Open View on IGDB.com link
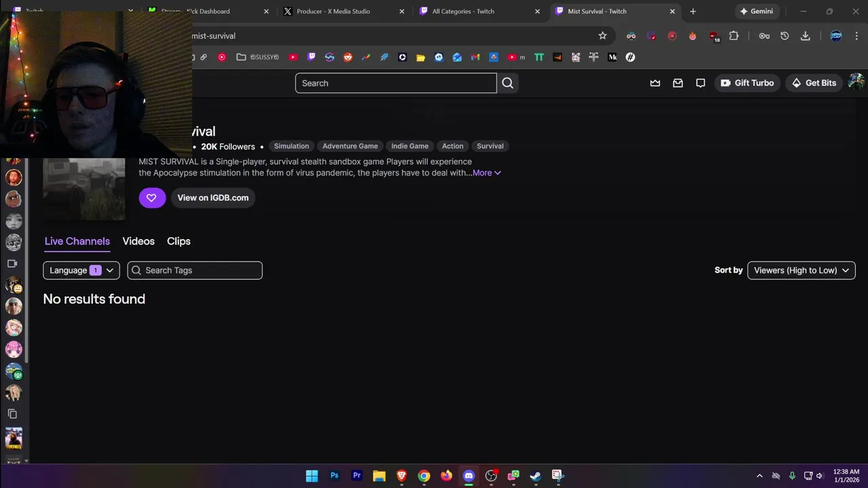The height and width of the screenshot is (488, 868). 213,198
